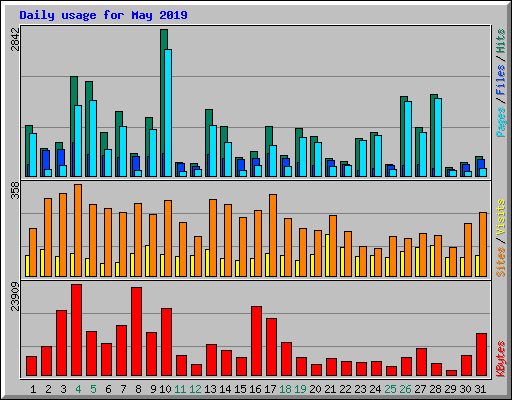
Task: Click day label 31 on the bottom axis
Action: click(480, 389)
